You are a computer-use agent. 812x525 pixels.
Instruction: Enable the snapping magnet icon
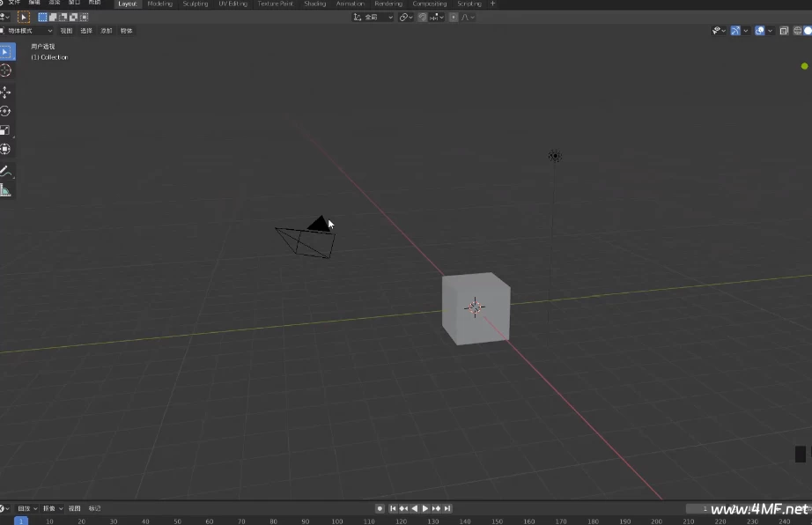point(424,17)
